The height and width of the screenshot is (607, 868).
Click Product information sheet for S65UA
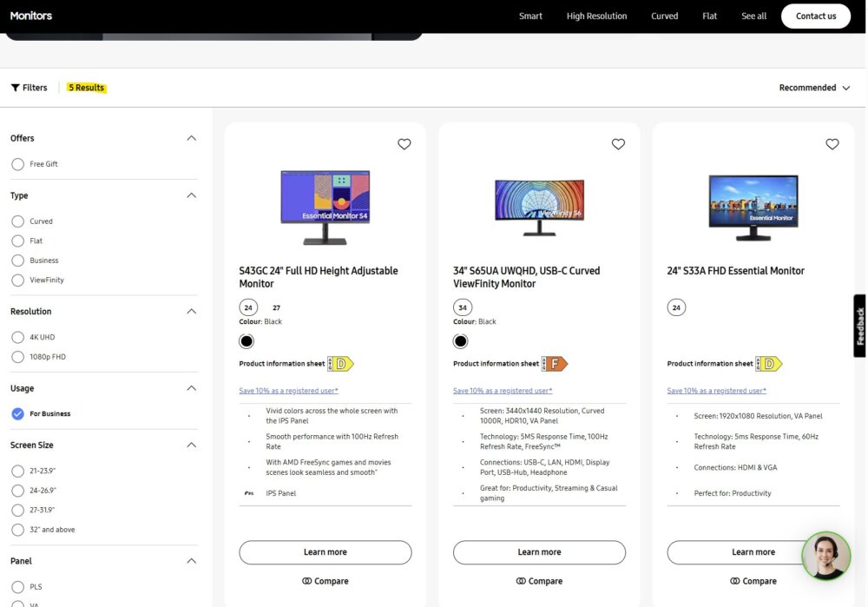(496, 364)
